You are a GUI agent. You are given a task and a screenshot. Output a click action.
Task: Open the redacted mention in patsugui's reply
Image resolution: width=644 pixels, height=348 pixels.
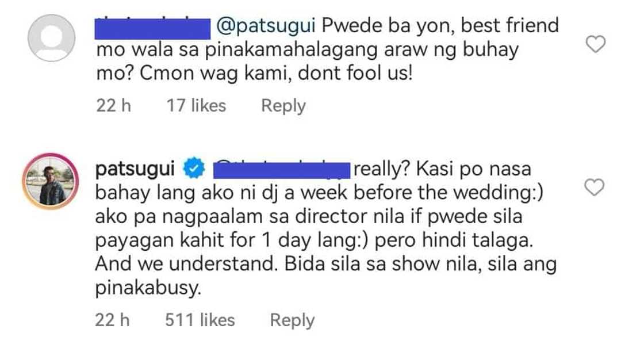(x=281, y=170)
